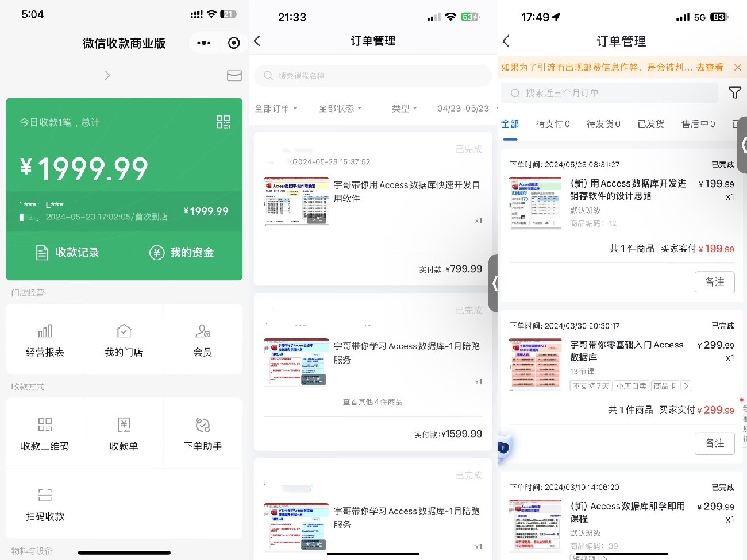
Task: Open 收款单 payment bill
Action: [x=124, y=434]
